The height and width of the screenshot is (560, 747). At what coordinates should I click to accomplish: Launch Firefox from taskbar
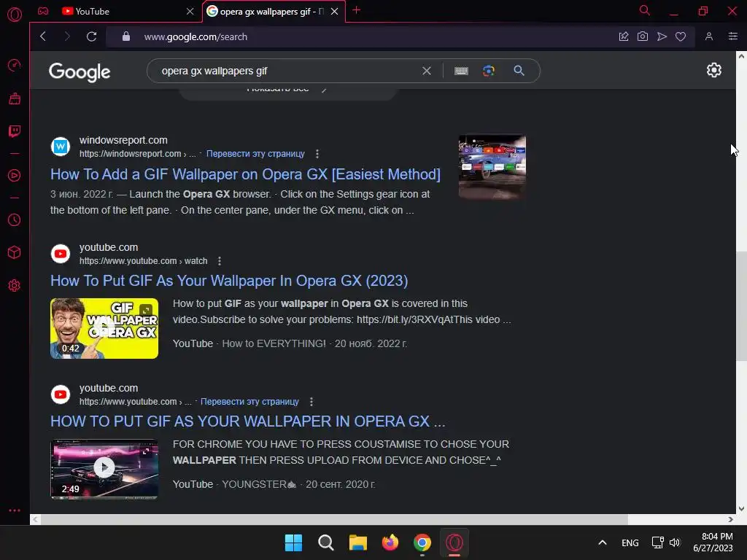point(390,542)
